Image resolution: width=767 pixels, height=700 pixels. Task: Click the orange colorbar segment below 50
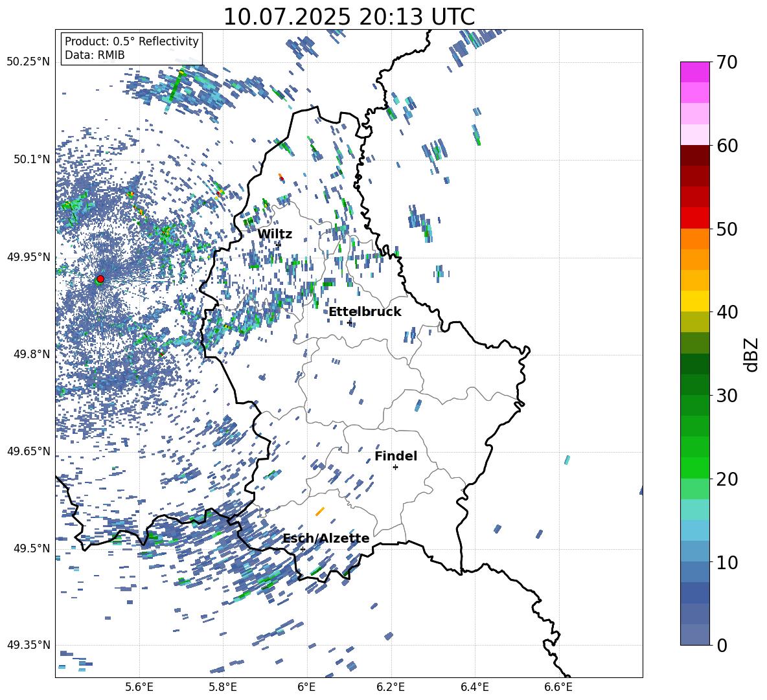[694, 239]
